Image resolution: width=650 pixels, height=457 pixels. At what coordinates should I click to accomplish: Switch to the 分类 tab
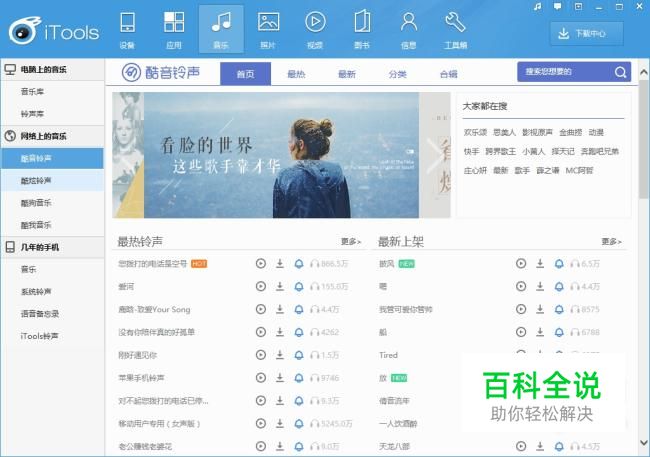coord(398,74)
